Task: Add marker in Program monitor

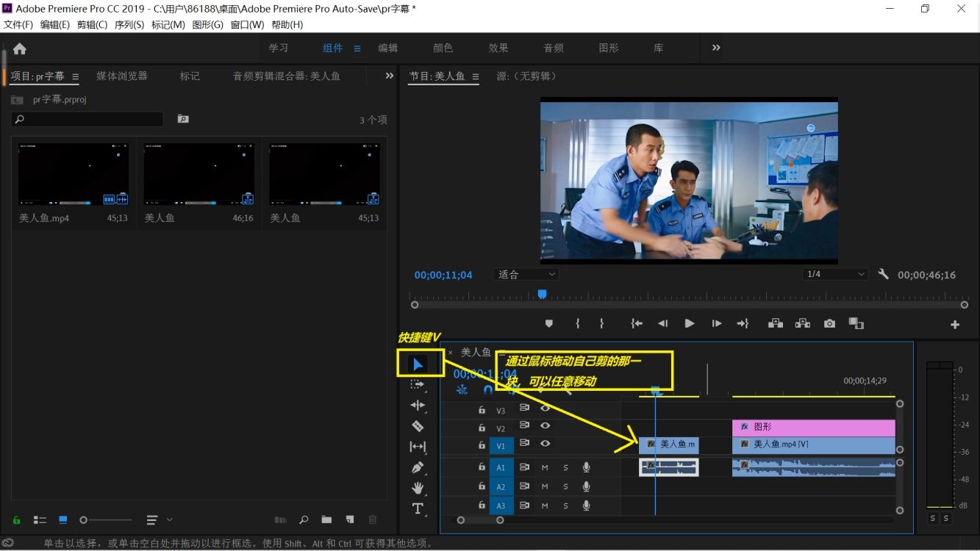Action: (x=548, y=323)
